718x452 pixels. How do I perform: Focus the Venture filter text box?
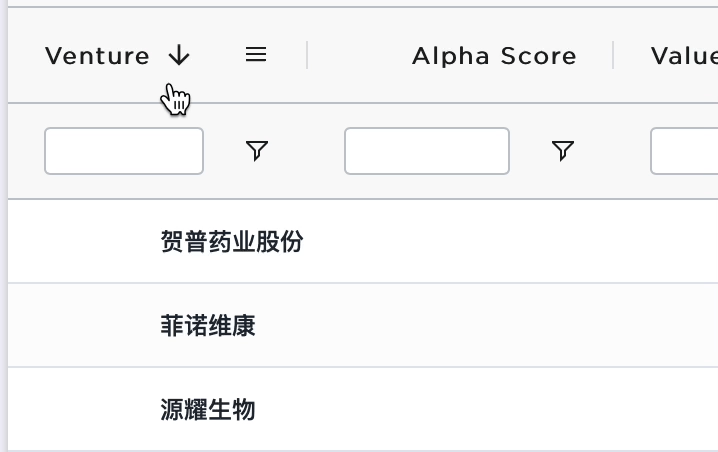[124, 151]
